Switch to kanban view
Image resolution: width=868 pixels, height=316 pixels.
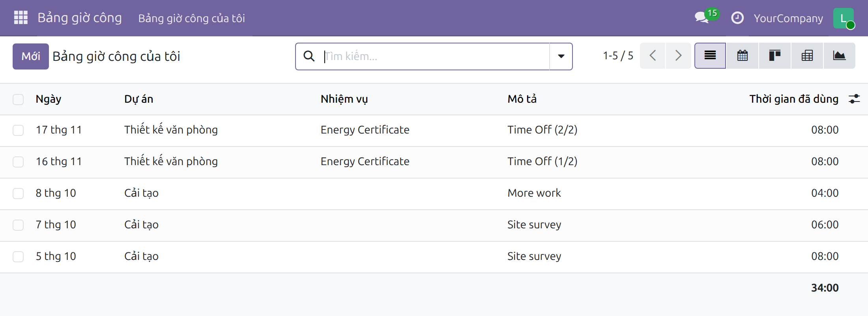(x=775, y=56)
